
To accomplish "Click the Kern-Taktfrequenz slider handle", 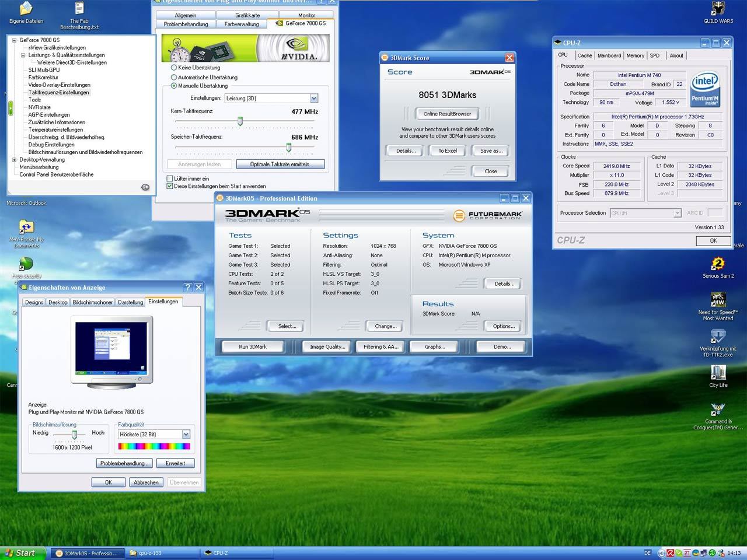I will 240,121.
